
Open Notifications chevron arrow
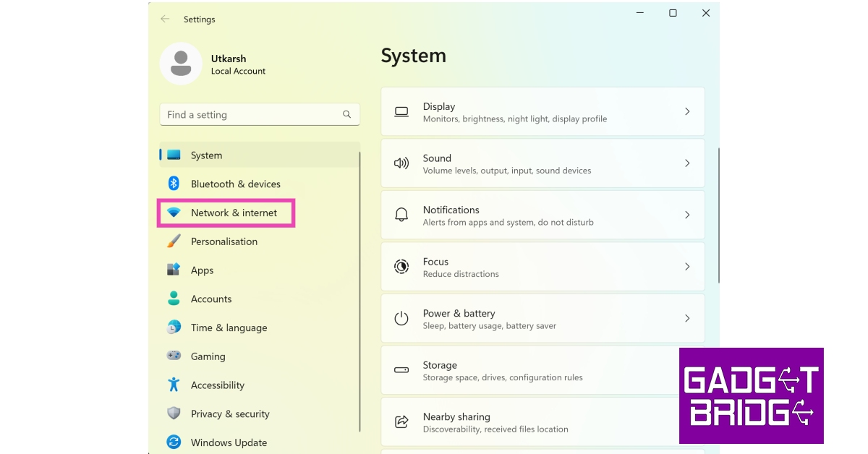pyautogui.click(x=687, y=215)
